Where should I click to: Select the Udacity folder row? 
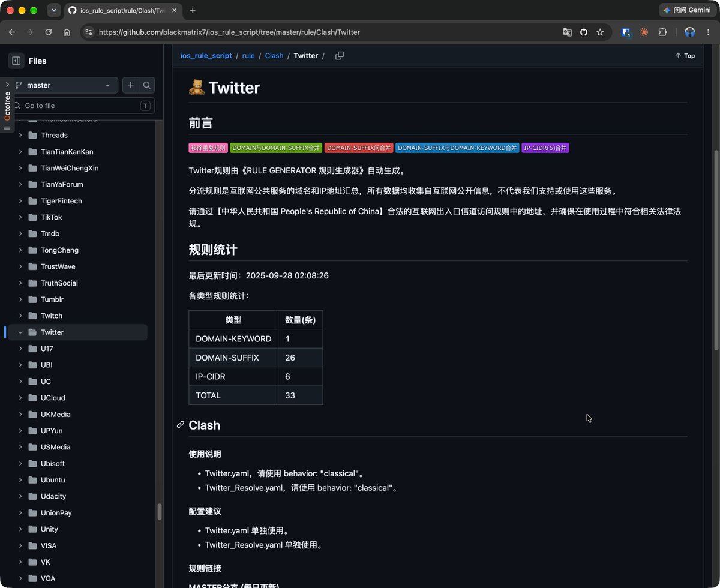pos(78,496)
